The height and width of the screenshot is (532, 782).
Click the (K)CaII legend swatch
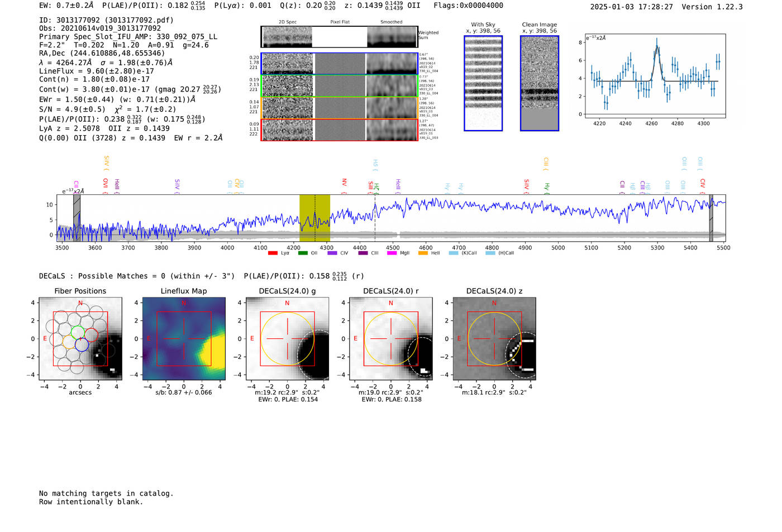(x=454, y=253)
